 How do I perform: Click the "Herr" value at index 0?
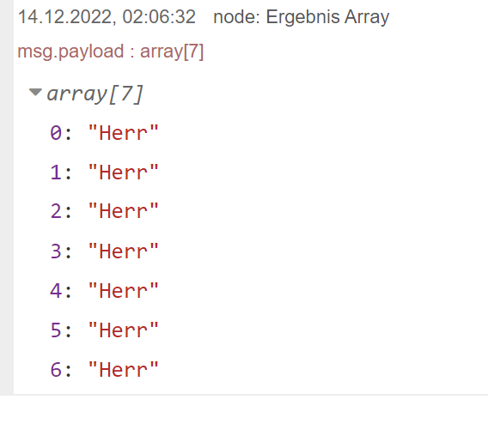[x=124, y=133]
